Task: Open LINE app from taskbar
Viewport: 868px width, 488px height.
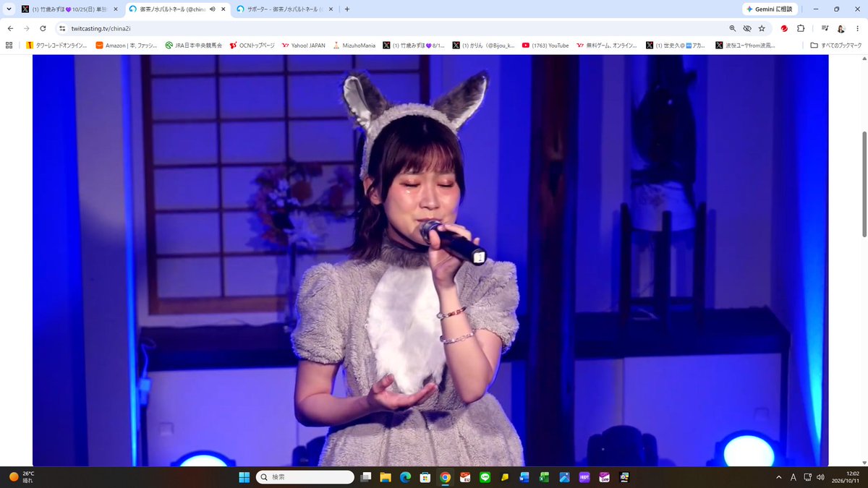Action: tap(485, 477)
